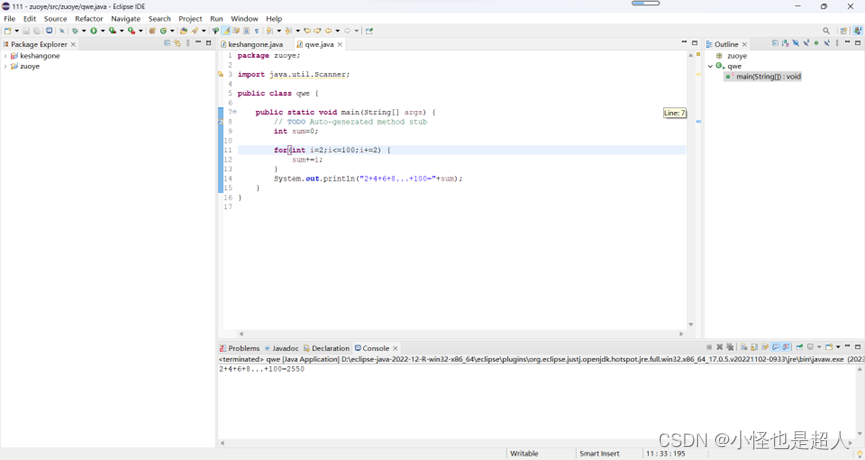The height and width of the screenshot is (460, 865).
Task: Toggle Hide Fields in Outline toolbar
Action: pyautogui.click(x=796, y=43)
